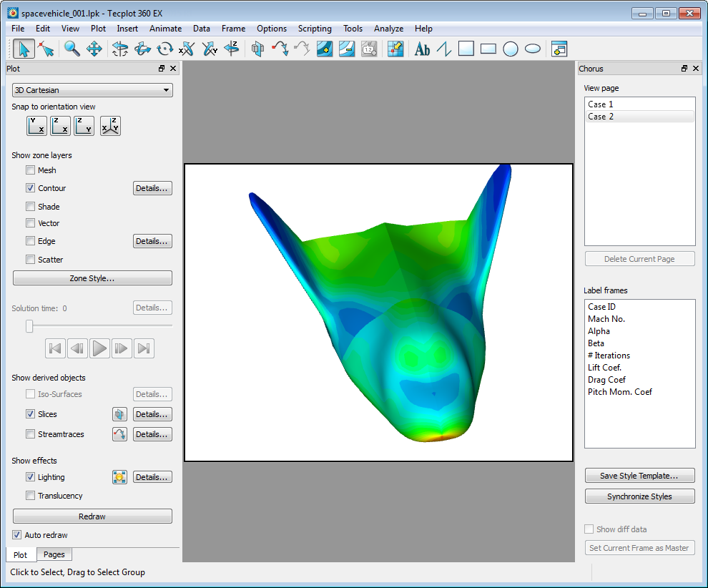Enable the Translucency effect
The width and height of the screenshot is (708, 588).
tap(30, 496)
